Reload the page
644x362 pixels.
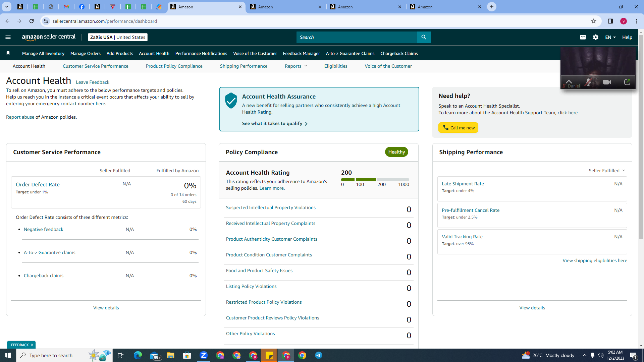coord(32,21)
